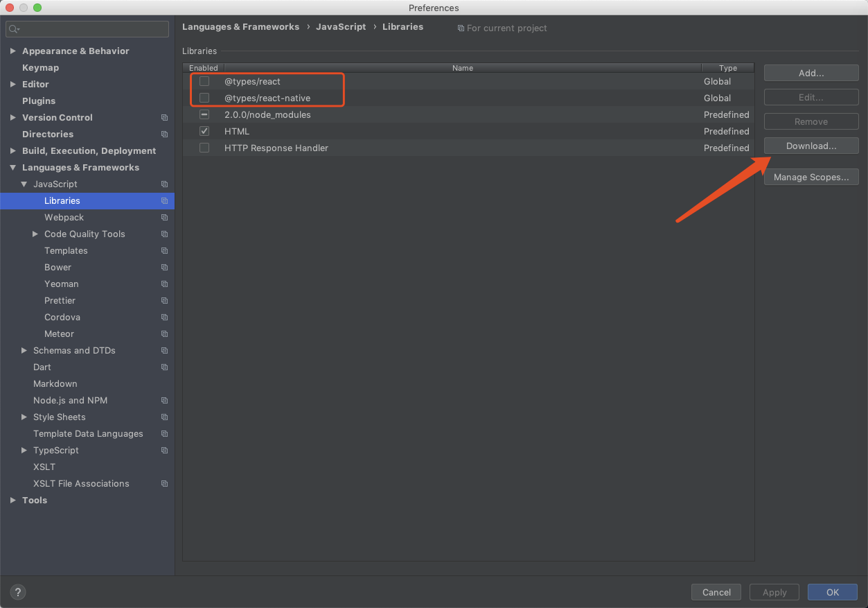Screen dimensions: 868x608
Task: Click the Enabled column header
Action: point(204,68)
